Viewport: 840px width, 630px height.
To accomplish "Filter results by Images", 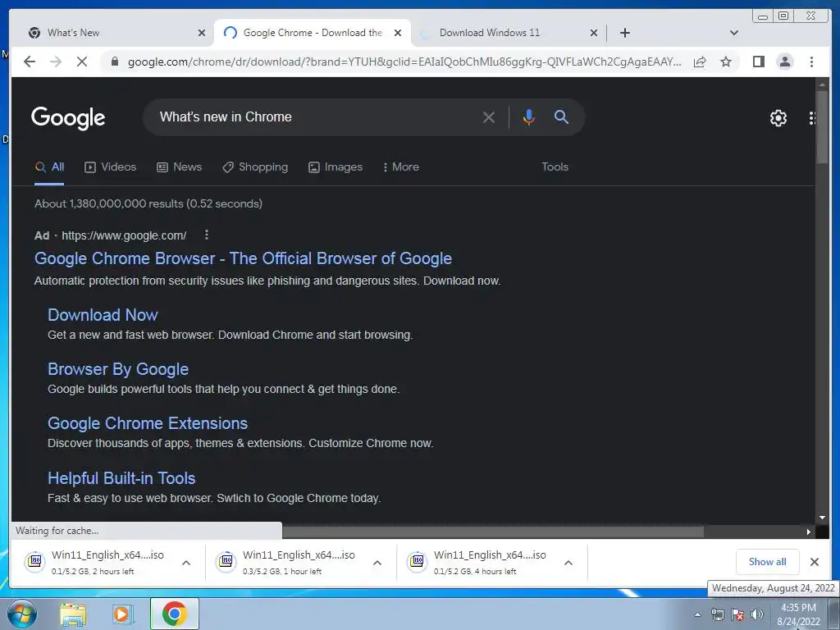I will 336,167.
